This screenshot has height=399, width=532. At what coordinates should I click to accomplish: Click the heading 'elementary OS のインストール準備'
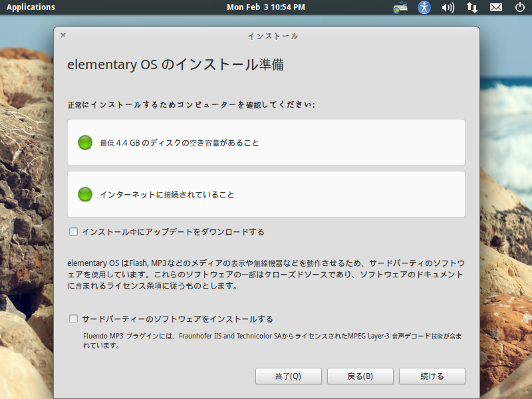(x=176, y=65)
